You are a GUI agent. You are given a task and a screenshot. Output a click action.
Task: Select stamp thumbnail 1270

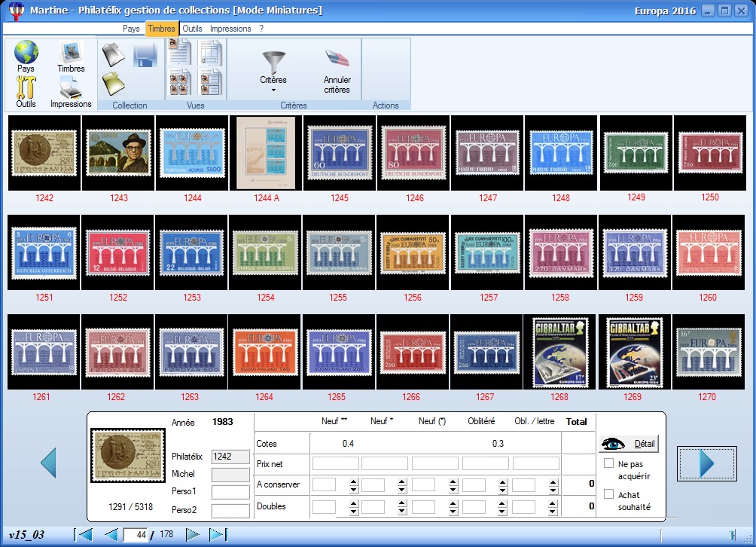click(x=709, y=352)
